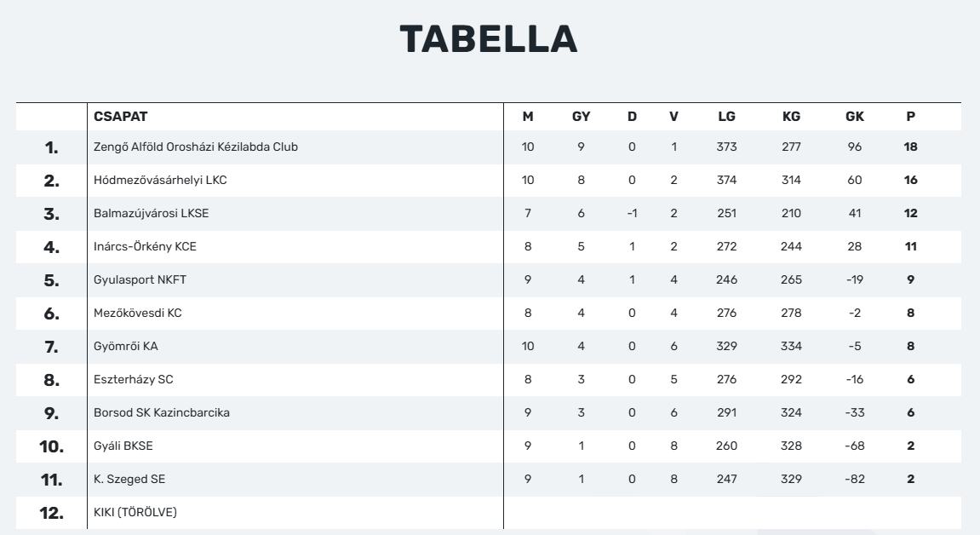Select Gyulasport NKFT row name
The height and width of the screenshot is (535, 980).
(x=140, y=279)
